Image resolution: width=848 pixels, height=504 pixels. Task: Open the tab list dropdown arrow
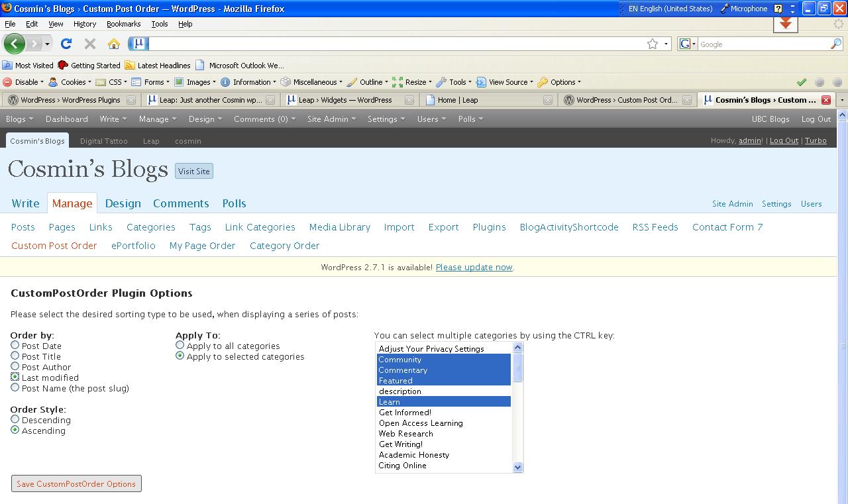coord(842,100)
